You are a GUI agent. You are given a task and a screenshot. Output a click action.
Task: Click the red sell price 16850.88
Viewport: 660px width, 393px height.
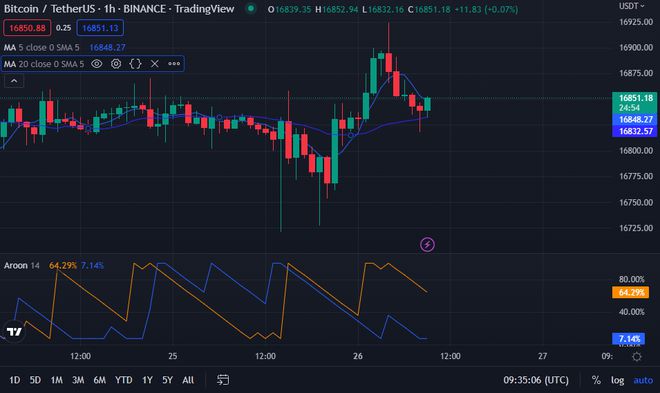click(27, 28)
